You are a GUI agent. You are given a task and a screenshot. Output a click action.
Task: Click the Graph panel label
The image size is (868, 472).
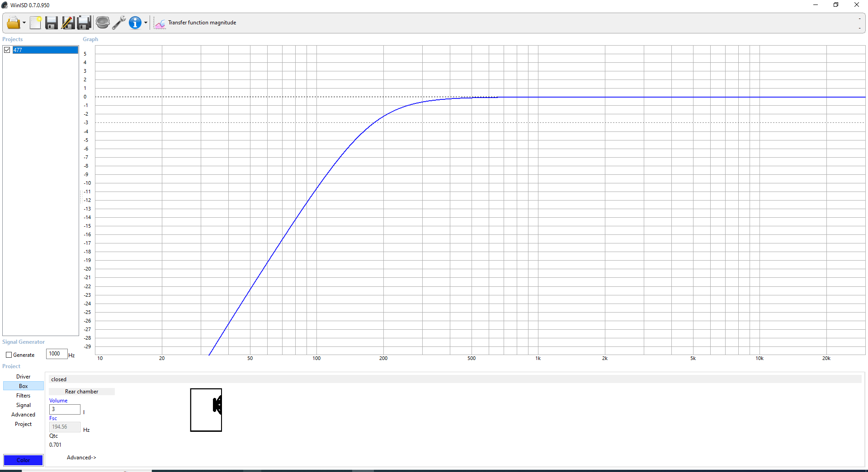90,39
